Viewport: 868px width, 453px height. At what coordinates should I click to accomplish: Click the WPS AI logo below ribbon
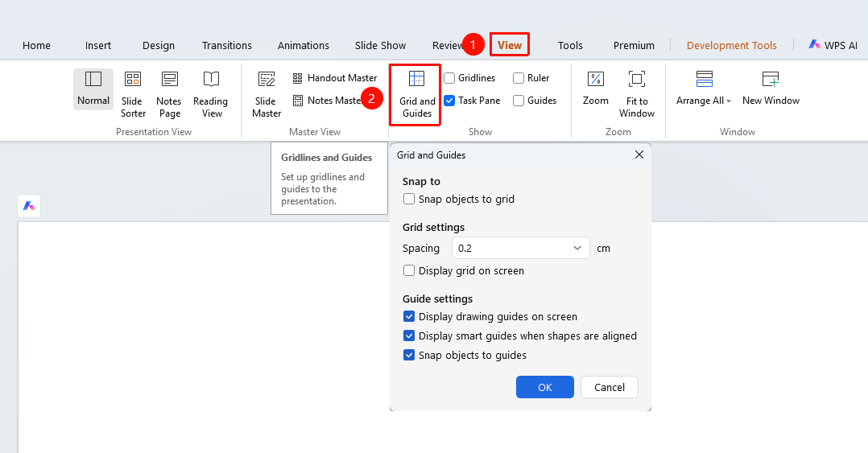point(29,206)
